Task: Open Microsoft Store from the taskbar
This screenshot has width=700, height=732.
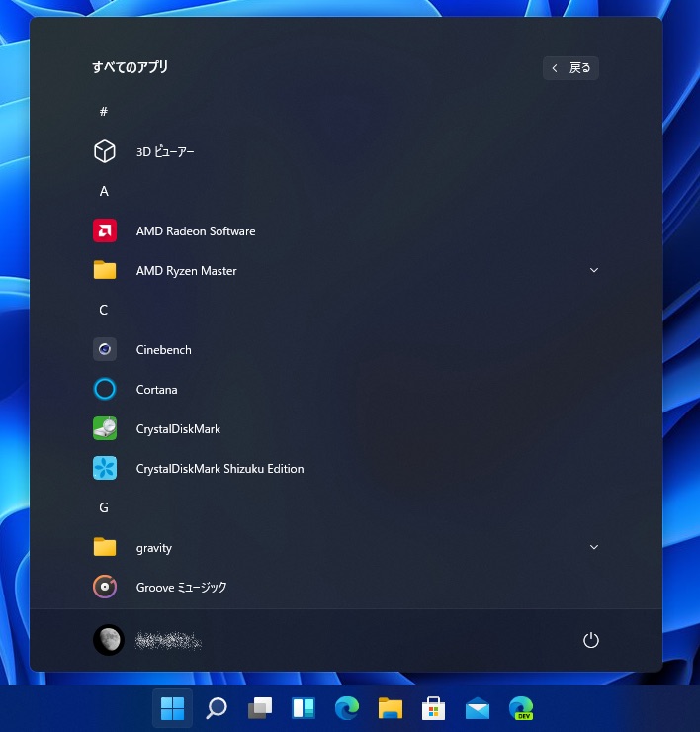Action: click(433, 708)
